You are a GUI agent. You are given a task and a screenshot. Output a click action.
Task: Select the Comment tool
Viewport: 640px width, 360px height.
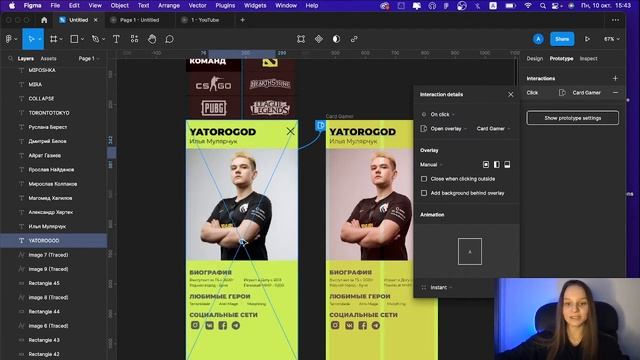pyautogui.click(x=169, y=39)
